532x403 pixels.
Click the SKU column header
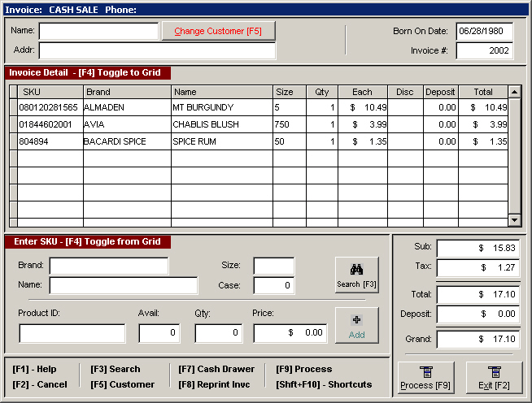pos(50,92)
